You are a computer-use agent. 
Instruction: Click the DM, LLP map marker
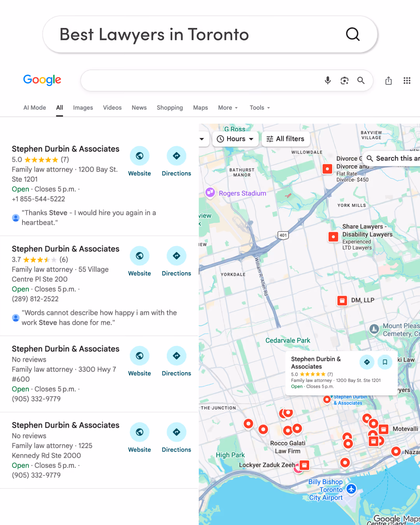coord(342,301)
